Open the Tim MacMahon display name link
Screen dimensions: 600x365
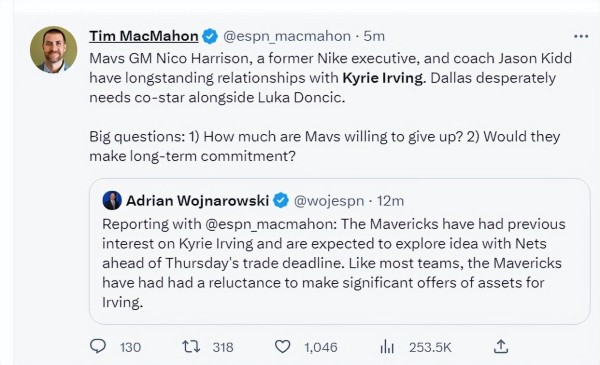[x=144, y=36]
